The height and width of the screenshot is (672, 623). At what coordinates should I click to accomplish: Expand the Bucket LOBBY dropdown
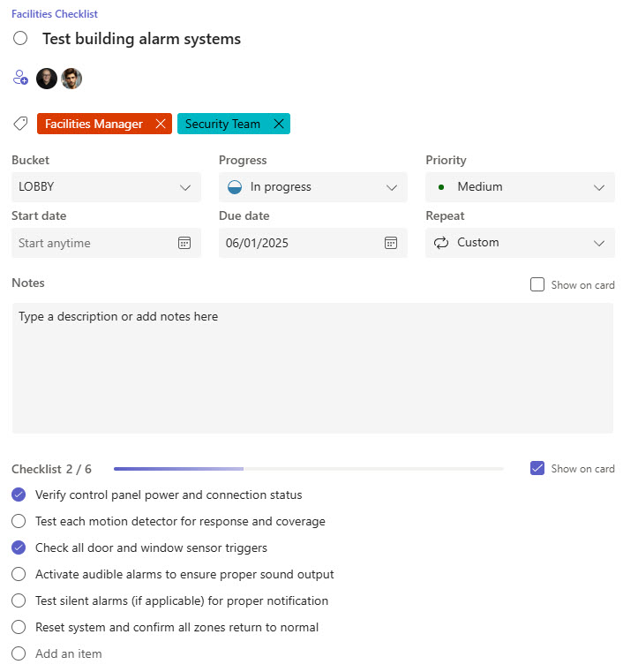click(x=106, y=187)
